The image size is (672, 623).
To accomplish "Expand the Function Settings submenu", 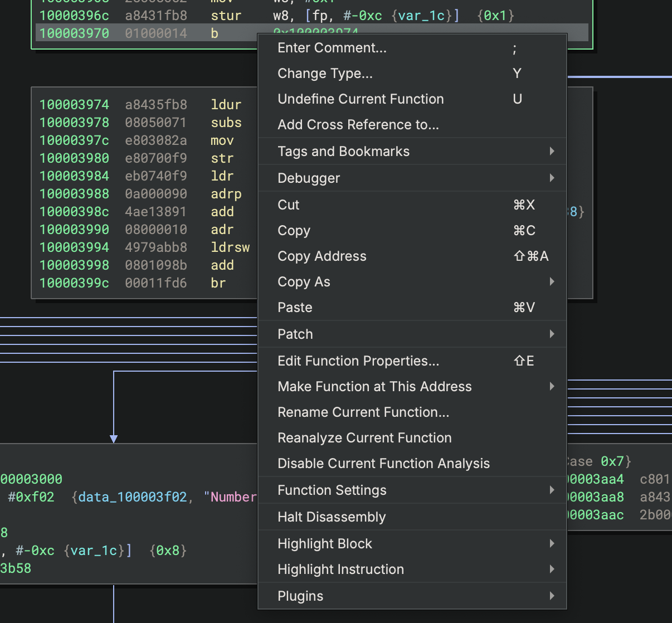I will click(x=332, y=490).
